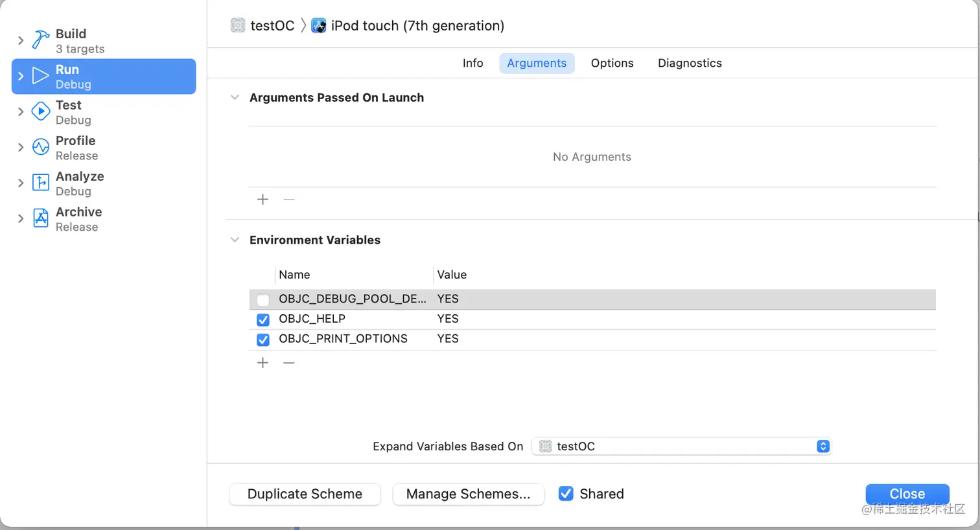Select the OBJC_PRINT_OPTIONS value cell
The image size is (980, 530).
[448, 339]
